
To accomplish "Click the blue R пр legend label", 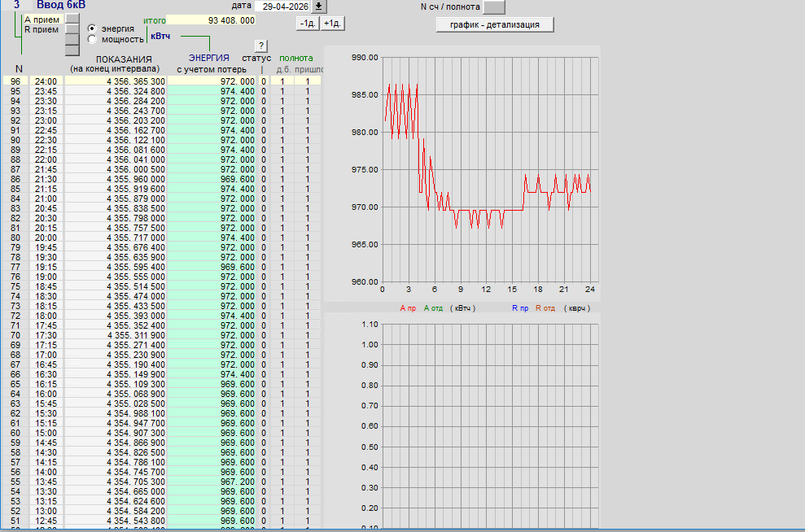I will [x=520, y=308].
